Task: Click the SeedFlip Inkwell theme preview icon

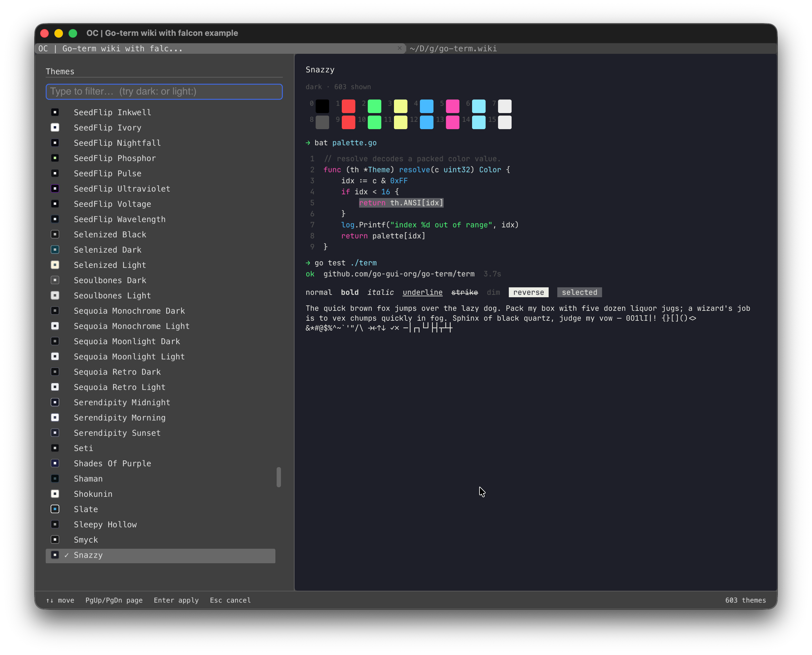Action: (55, 112)
